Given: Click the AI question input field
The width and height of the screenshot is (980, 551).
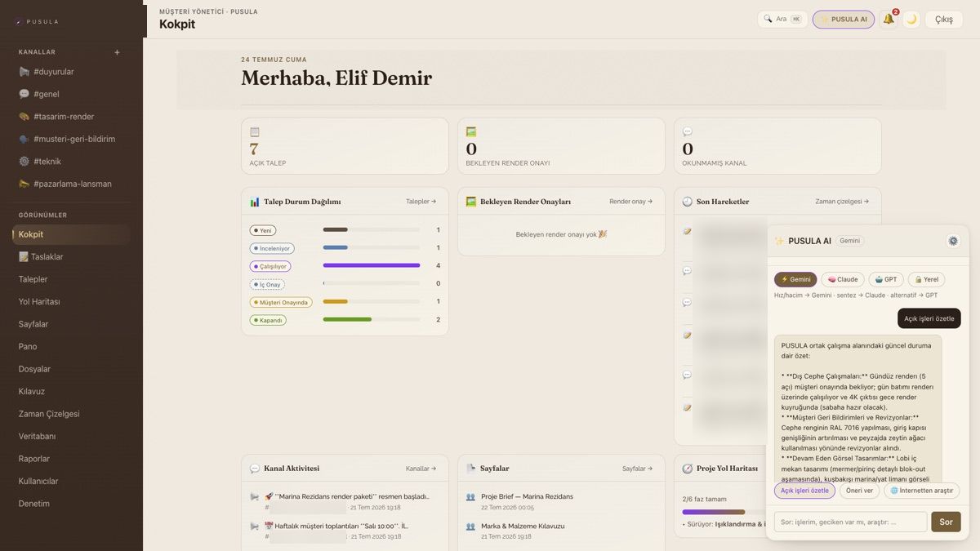Looking at the screenshot, I should pyautogui.click(x=850, y=522).
